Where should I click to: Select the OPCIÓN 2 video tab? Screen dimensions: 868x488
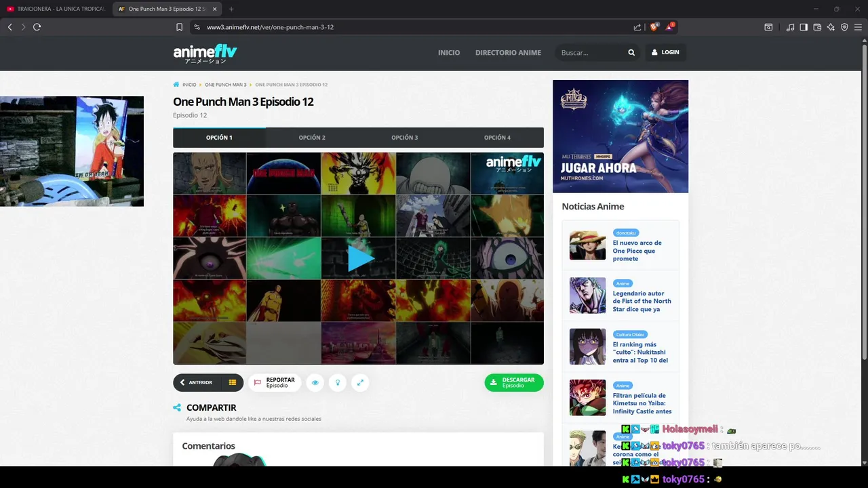312,138
